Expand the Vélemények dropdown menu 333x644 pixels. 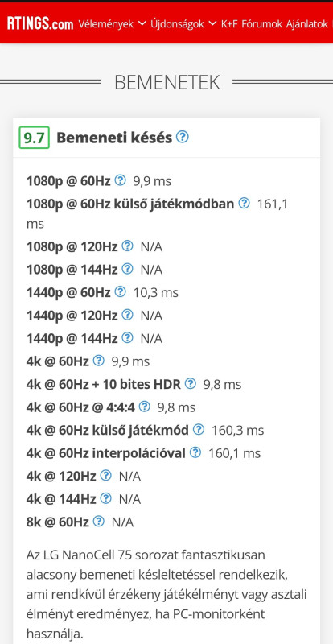112,24
